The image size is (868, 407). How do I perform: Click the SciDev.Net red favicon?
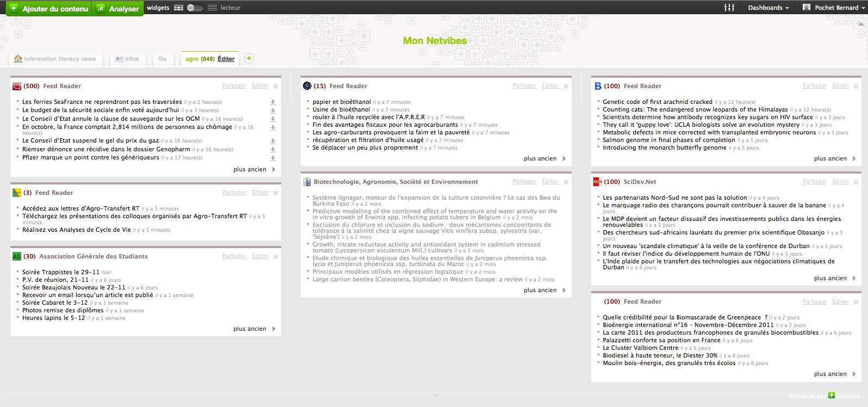click(598, 182)
